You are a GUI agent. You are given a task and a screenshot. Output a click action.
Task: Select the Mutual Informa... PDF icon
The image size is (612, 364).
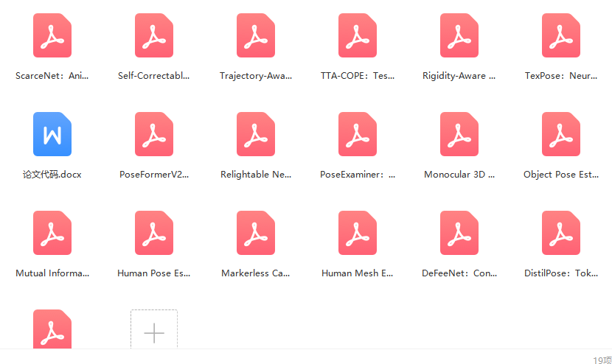(52, 233)
